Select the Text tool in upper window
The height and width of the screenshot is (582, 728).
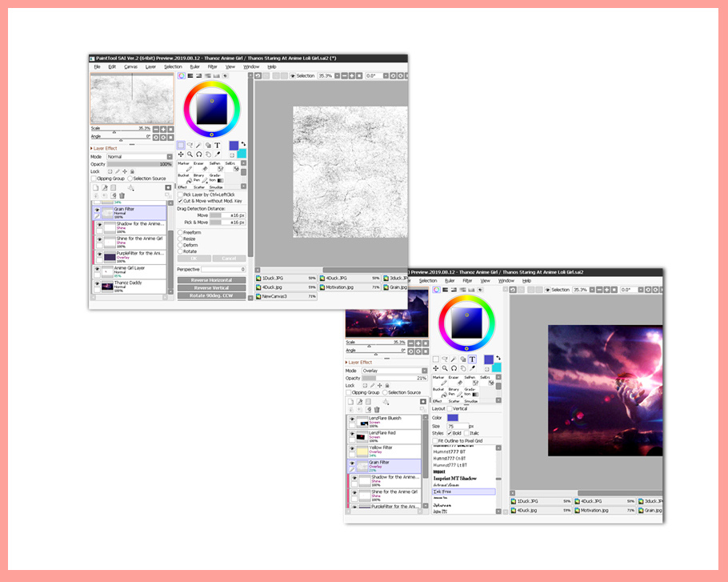(217, 146)
